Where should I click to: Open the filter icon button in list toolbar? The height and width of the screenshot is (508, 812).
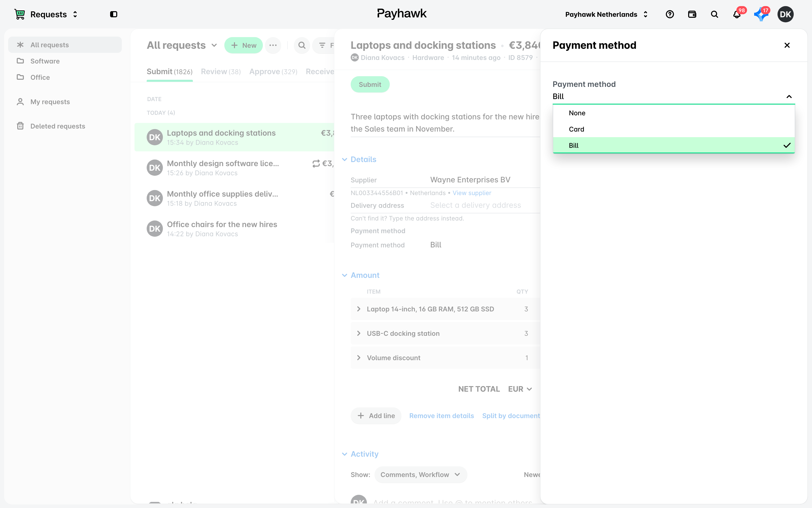(323, 45)
